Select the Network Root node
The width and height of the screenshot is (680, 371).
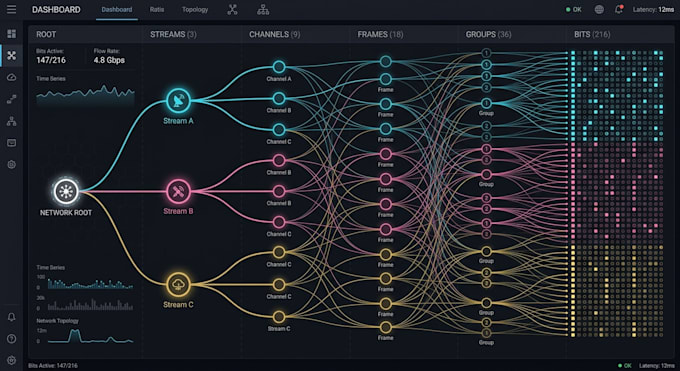65,191
